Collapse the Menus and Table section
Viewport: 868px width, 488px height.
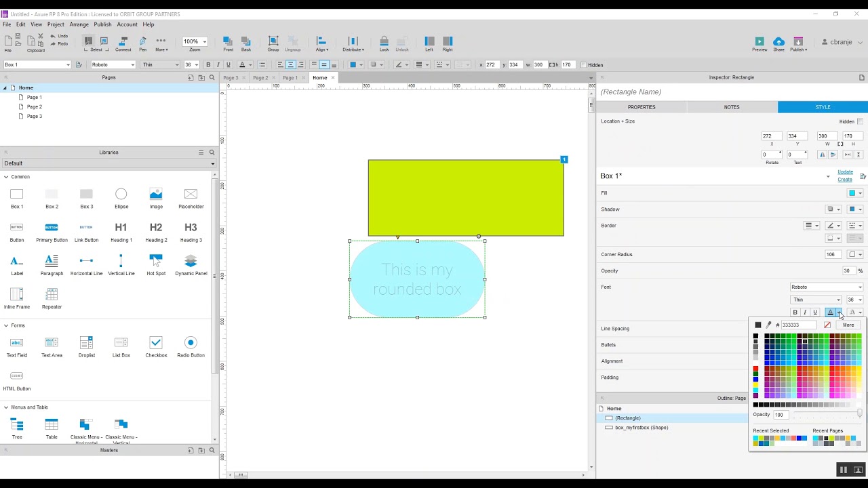pos(6,407)
